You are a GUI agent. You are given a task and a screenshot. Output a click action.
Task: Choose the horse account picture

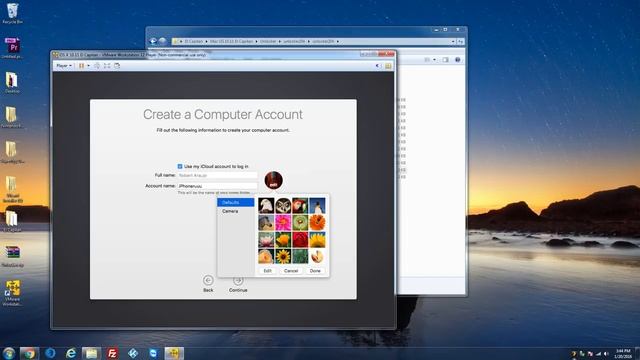266,223
